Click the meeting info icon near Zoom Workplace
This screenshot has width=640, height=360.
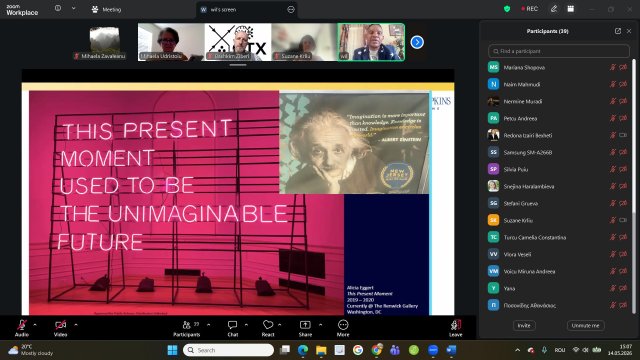tap(58, 8)
